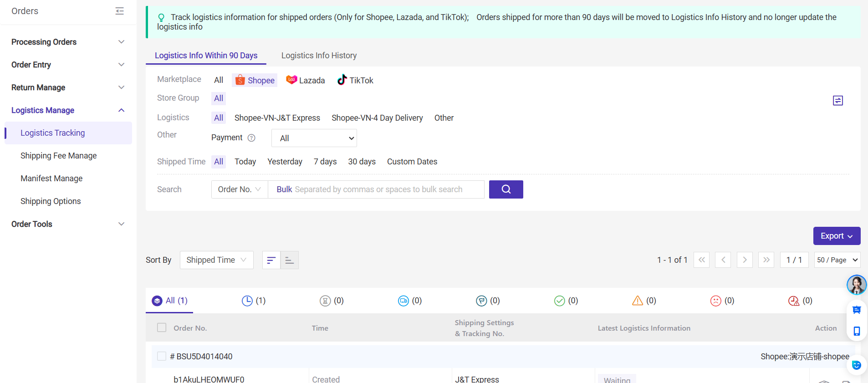
Task: Open the green checkmark delivered tab (0)
Action: pos(566,301)
